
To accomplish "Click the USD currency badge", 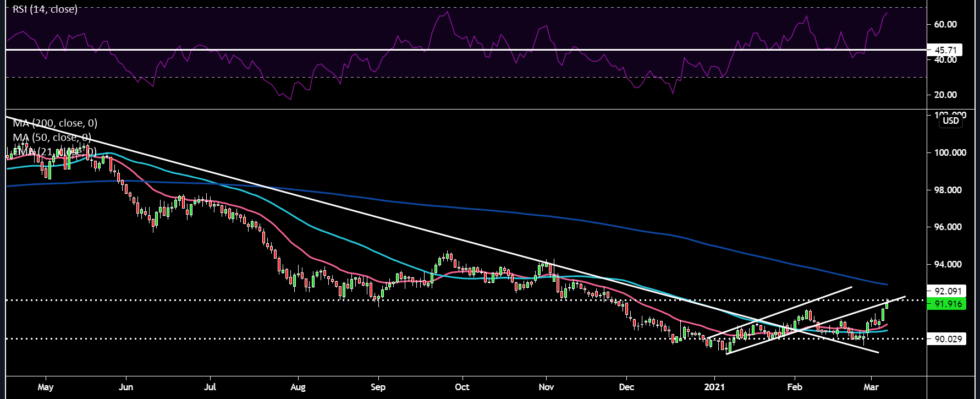I will tap(951, 121).
